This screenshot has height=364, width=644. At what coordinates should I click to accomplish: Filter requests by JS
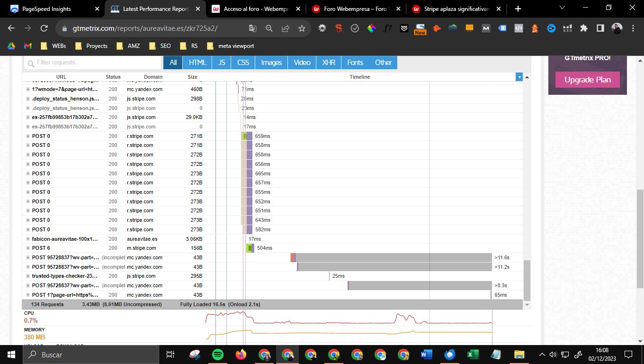(222, 63)
